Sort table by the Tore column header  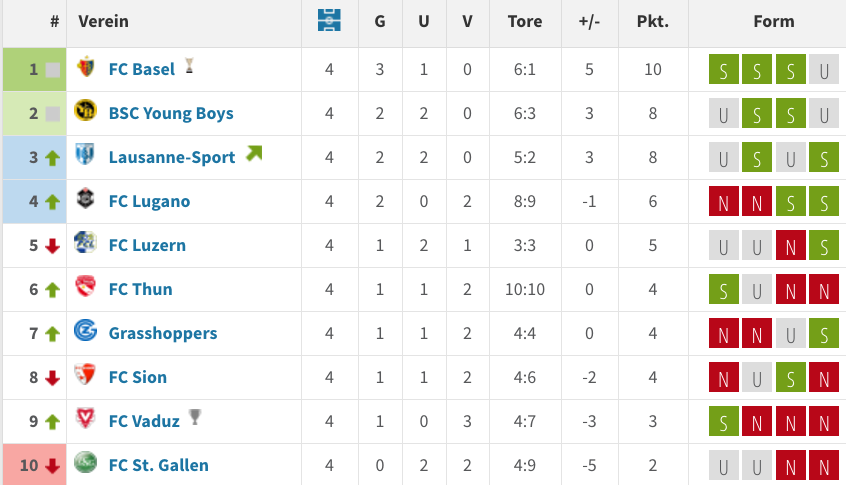tap(525, 22)
